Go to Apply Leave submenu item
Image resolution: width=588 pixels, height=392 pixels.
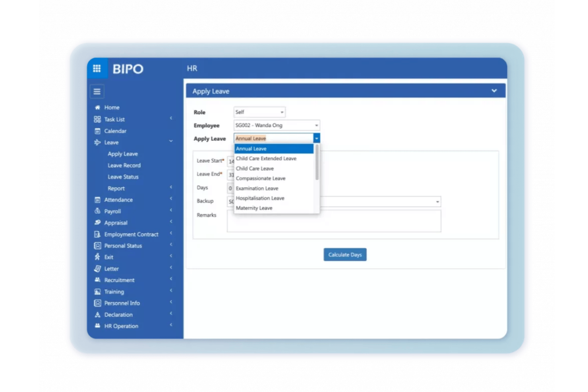tap(123, 154)
